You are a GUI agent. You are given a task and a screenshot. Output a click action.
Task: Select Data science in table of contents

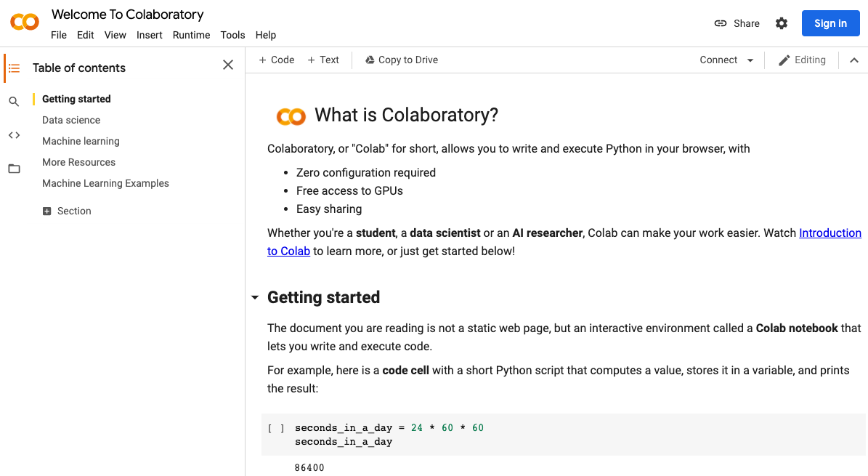tap(71, 120)
